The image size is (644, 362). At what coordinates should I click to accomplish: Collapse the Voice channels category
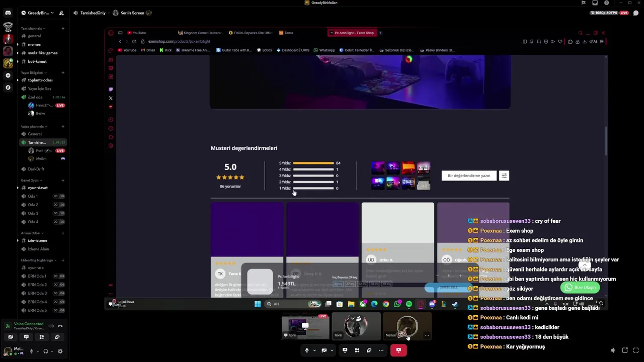click(34, 126)
